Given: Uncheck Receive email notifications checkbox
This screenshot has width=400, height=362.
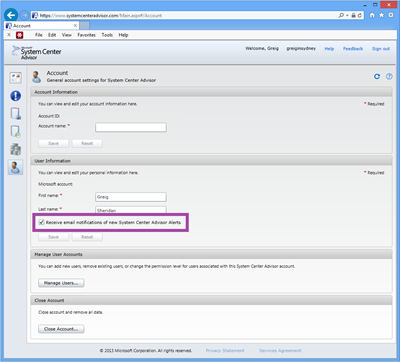Looking at the screenshot, I should coord(42,222).
